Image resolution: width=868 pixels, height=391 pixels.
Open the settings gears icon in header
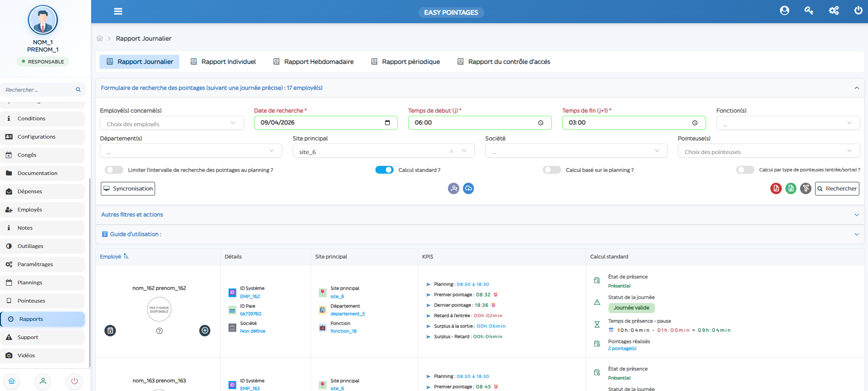click(x=834, y=10)
